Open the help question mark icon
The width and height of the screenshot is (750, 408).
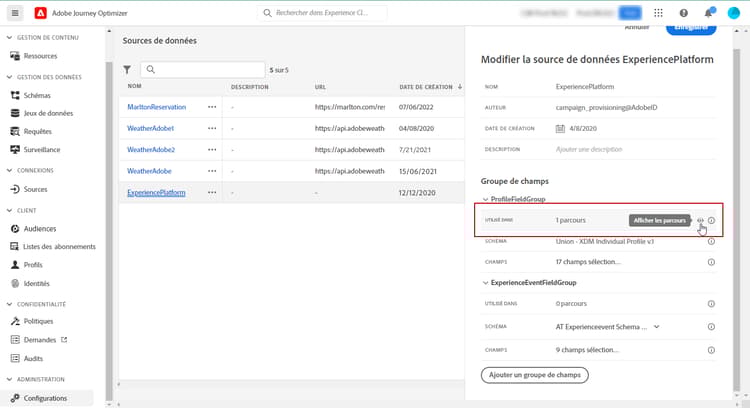click(x=684, y=13)
